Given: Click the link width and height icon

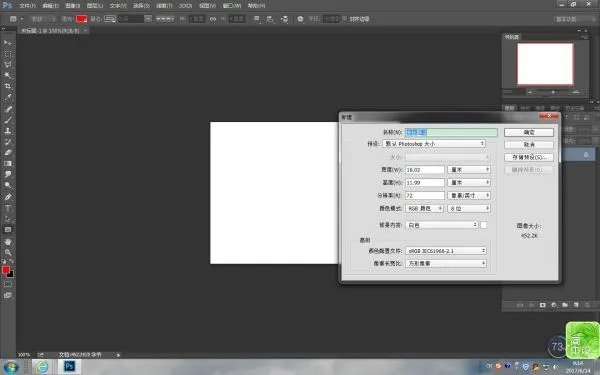Looking at the screenshot, I should pyautogui.click(x=213, y=19).
